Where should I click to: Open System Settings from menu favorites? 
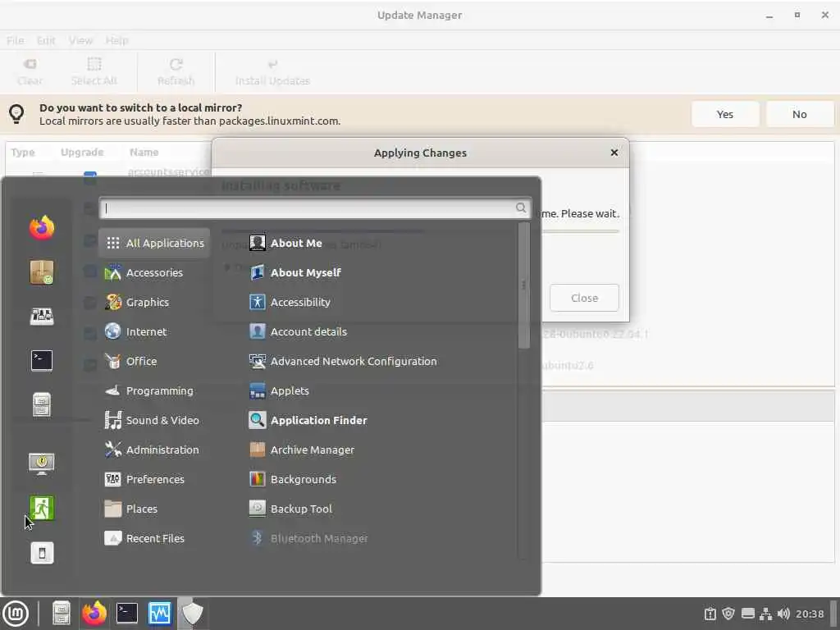pyautogui.click(x=42, y=316)
